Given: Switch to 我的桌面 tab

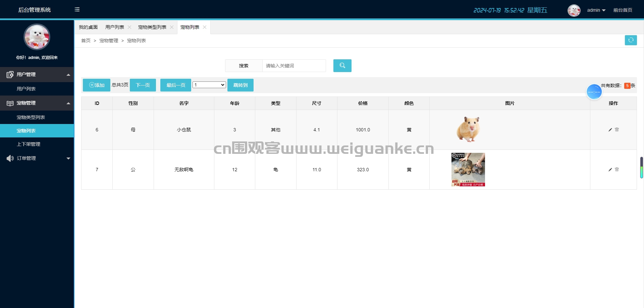Looking at the screenshot, I should pos(88,27).
